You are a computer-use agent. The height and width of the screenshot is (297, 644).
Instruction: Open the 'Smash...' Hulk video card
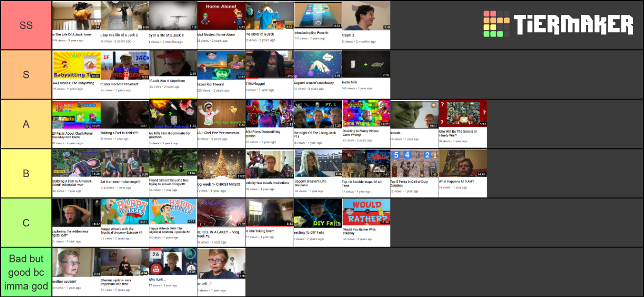(x=414, y=124)
